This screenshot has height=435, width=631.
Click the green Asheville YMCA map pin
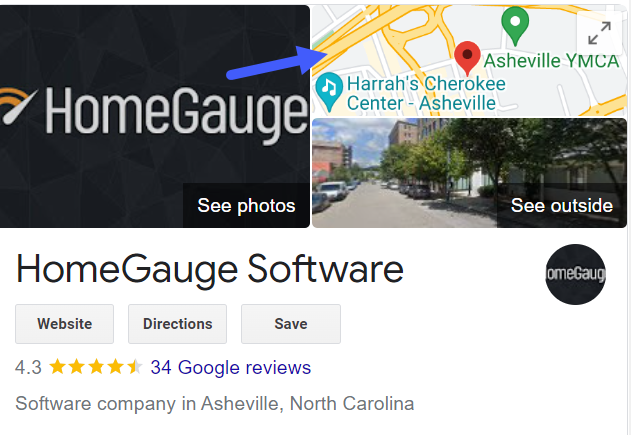tap(515, 26)
